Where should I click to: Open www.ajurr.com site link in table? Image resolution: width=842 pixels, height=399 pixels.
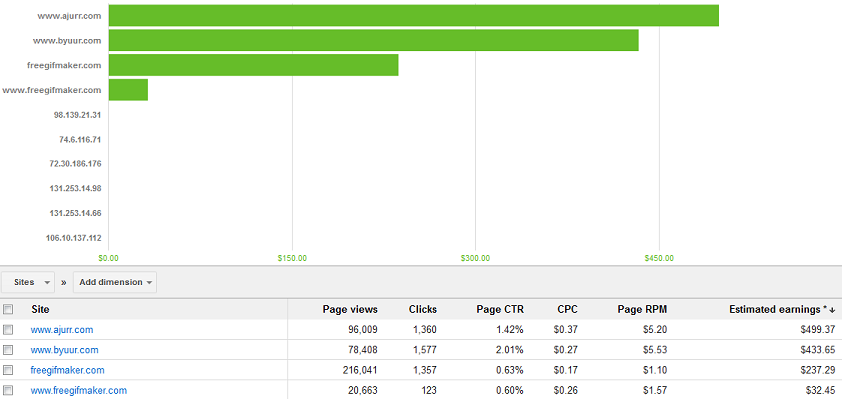coord(62,330)
